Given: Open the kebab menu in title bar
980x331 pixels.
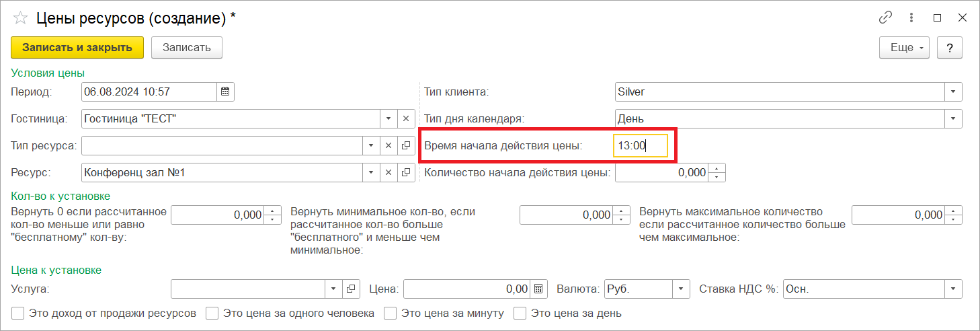Looking at the screenshot, I should (912, 18).
